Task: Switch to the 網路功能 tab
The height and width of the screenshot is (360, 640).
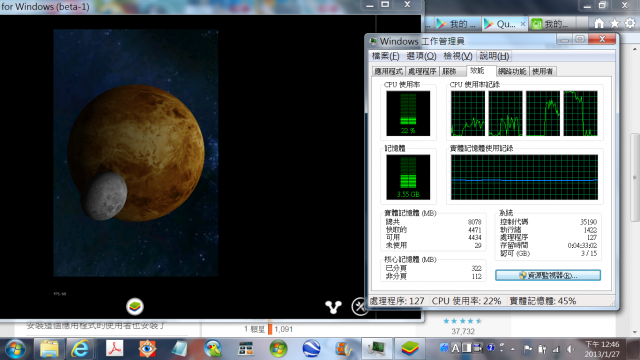Action: (512, 71)
